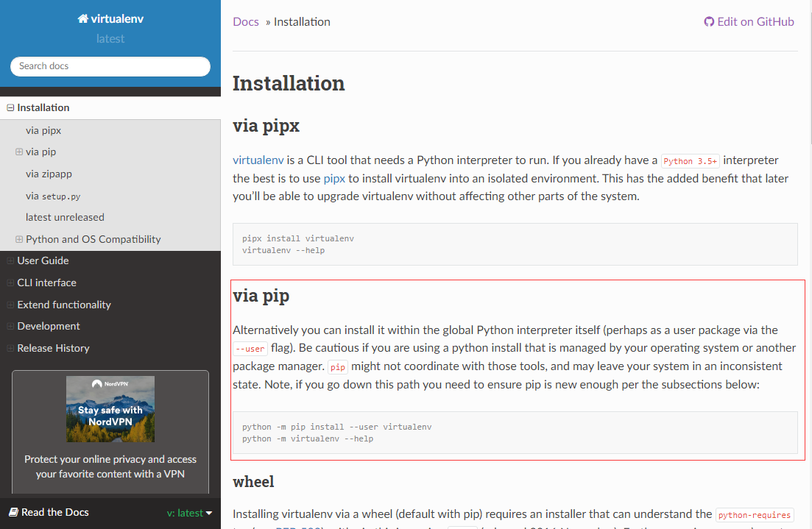Image resolution: width=812 pixels, height=529 pixels.
Task: Open the version latest dropdown
Action: pyautogui.click(x=189, y=513)
